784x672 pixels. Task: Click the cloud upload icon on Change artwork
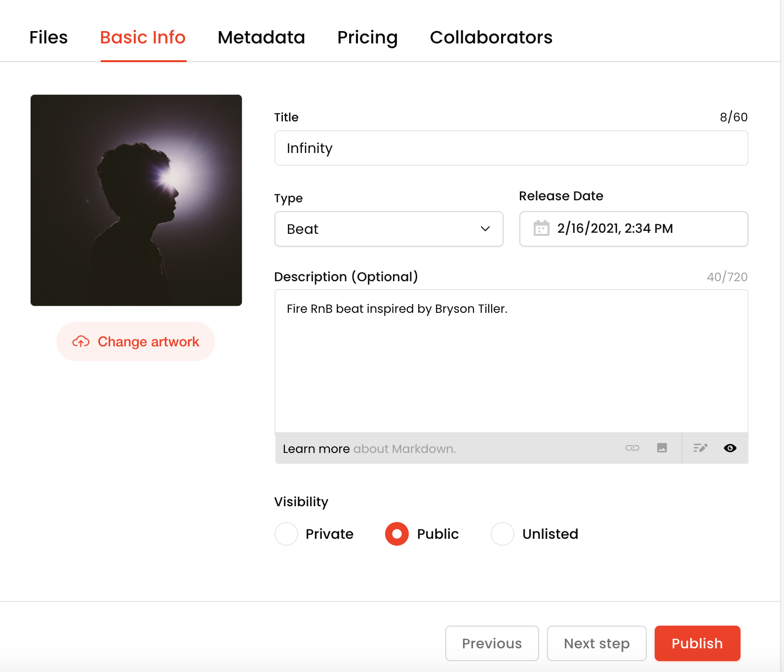[x=81, y=341]
